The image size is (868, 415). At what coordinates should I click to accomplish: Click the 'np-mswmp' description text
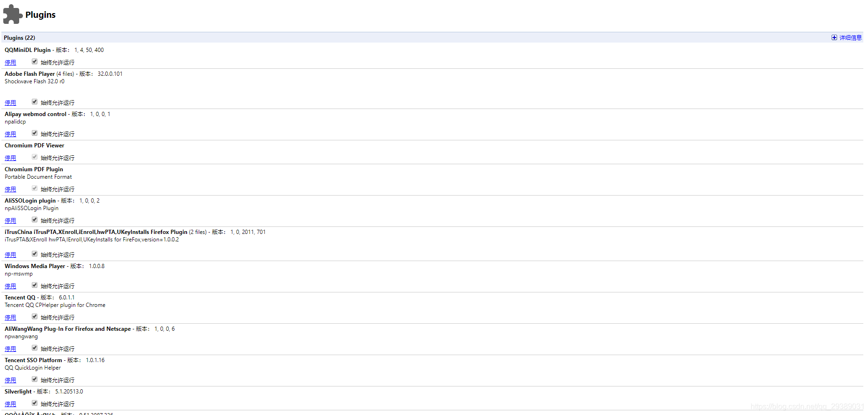tap(19, 274)
